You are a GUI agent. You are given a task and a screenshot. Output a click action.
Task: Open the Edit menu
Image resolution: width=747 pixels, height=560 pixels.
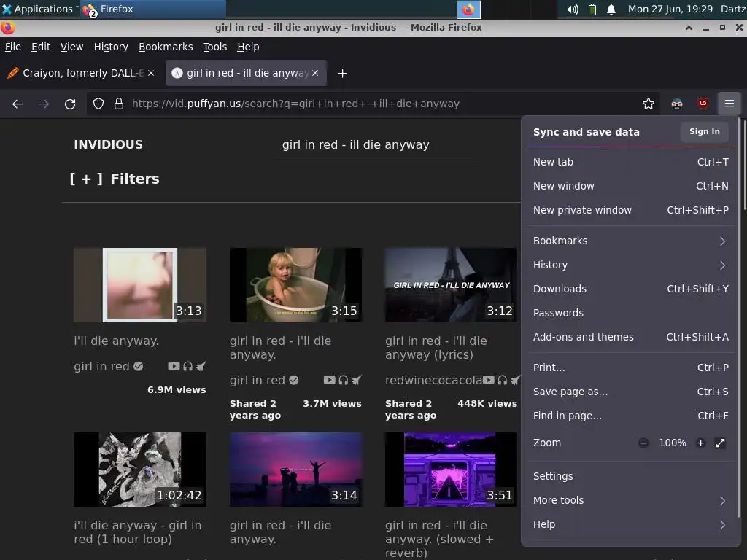41,47
